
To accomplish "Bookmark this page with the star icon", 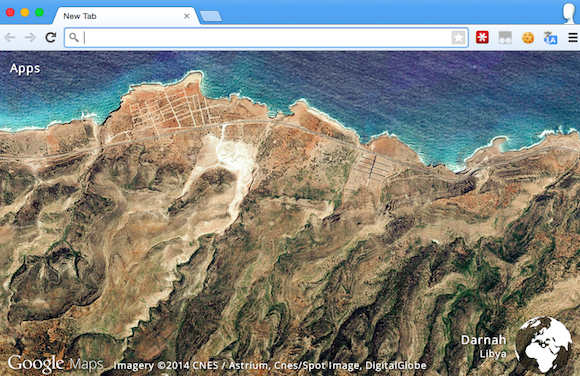I will pyautogui.click(x=458, y=37).
